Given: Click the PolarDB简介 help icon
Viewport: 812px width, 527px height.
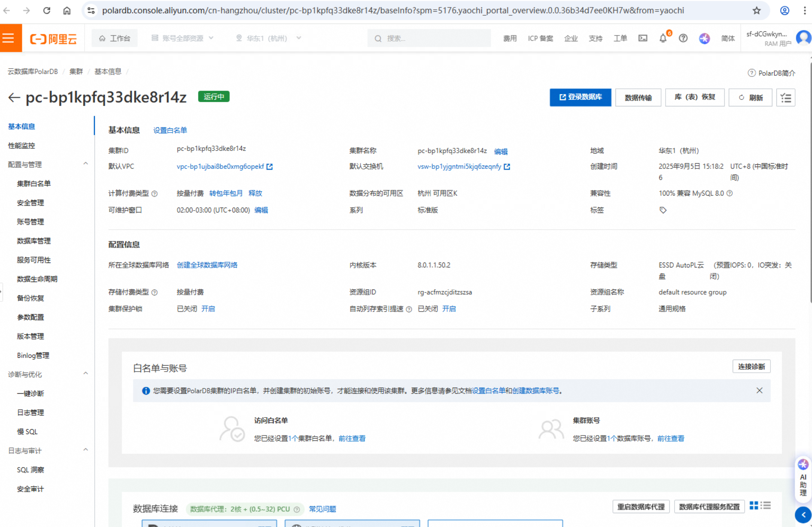Looking at the screenshot, I should click(751, 73).
